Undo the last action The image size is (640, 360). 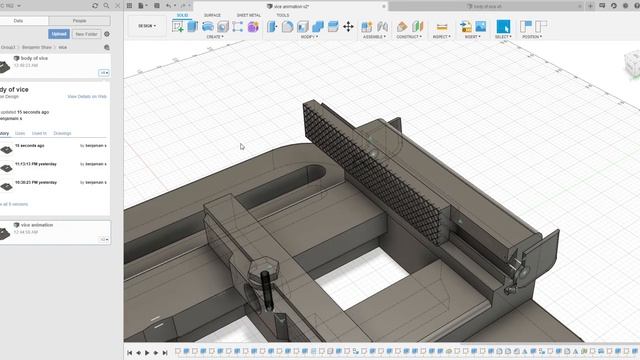tap(169, 6)
